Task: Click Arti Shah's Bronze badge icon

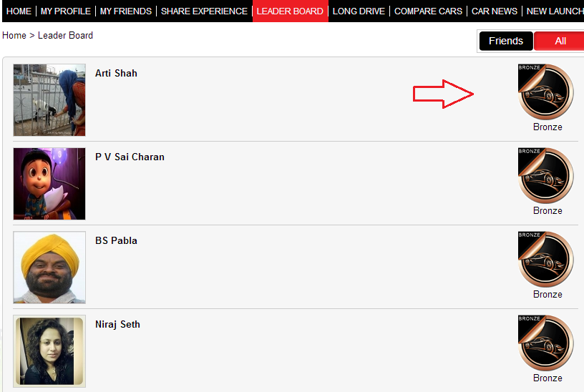Action: (x=545, y=92)
